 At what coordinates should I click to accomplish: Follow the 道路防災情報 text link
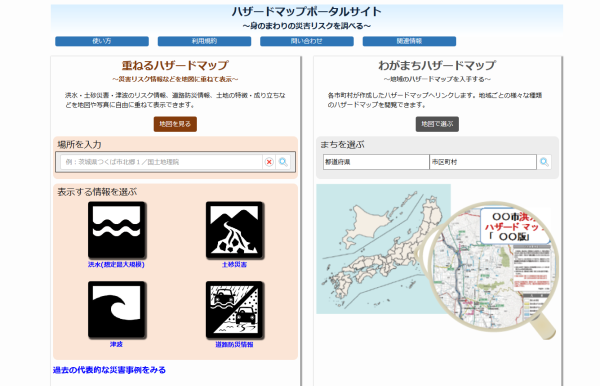[234, 344]
